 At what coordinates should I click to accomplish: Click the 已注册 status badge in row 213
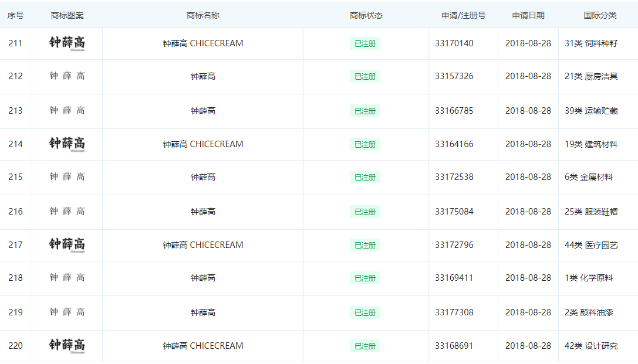(x=365, y=111)
